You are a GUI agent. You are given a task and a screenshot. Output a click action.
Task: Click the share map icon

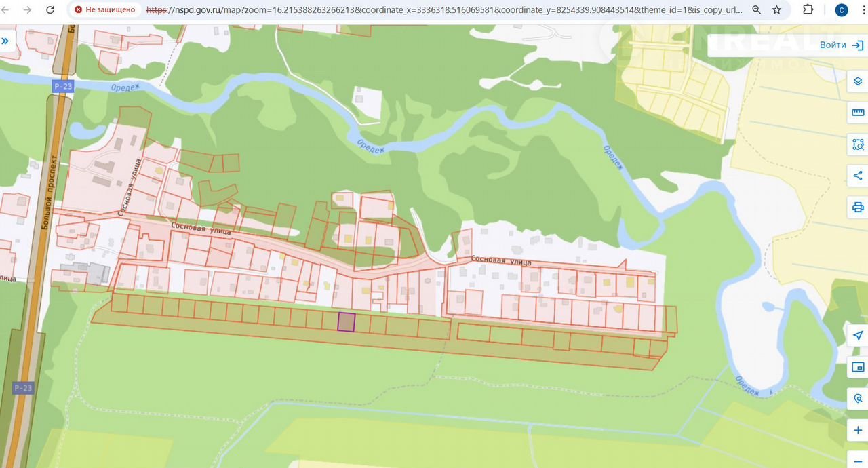point(858,176)
